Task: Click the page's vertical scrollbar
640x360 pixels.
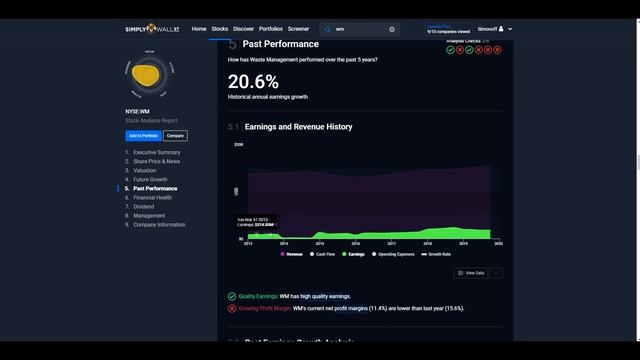Action: pyautogui.click(x=638, y=180)
